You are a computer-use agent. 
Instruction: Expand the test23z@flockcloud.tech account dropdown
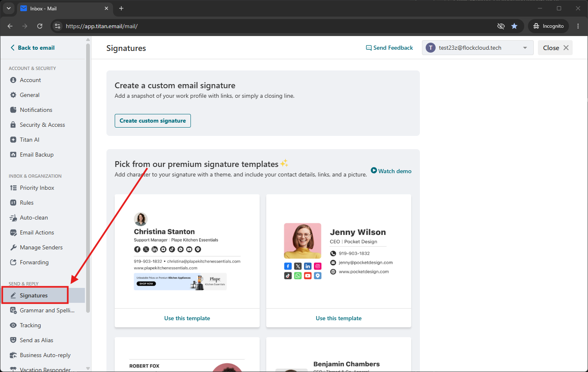point(478,48)
